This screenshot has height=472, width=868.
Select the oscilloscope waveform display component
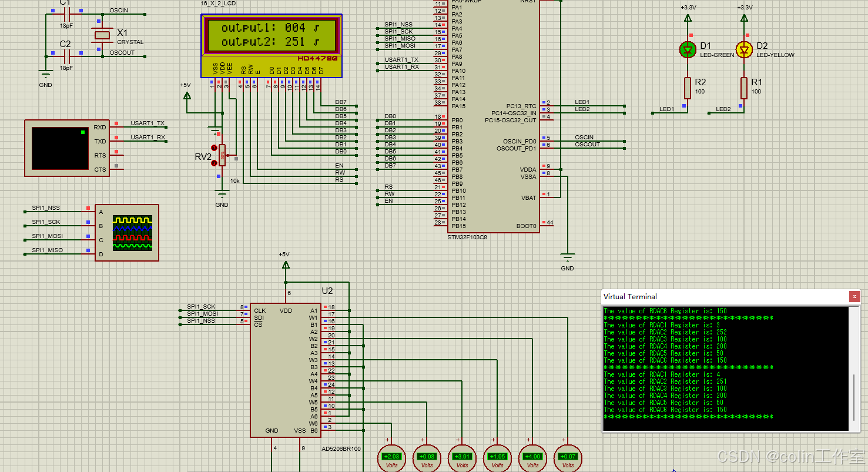[x=126, y=231]
